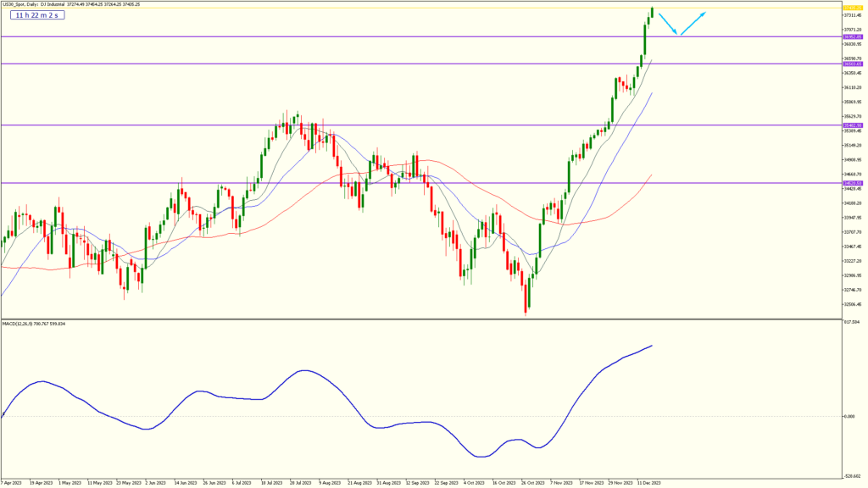Click the DJ Industrial symbol description text
This screenshot has width=868, height=488.
pos(53,3)
